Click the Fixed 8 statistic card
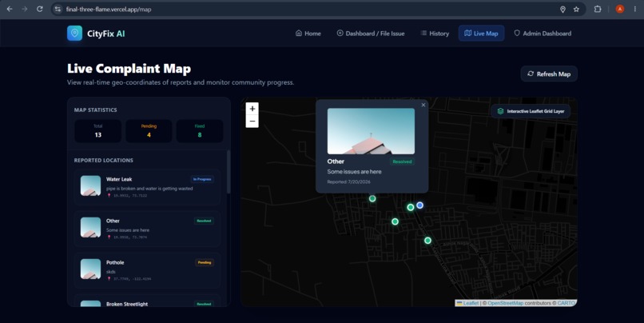This screenshot has width=644, height=323. pos(200,131)
